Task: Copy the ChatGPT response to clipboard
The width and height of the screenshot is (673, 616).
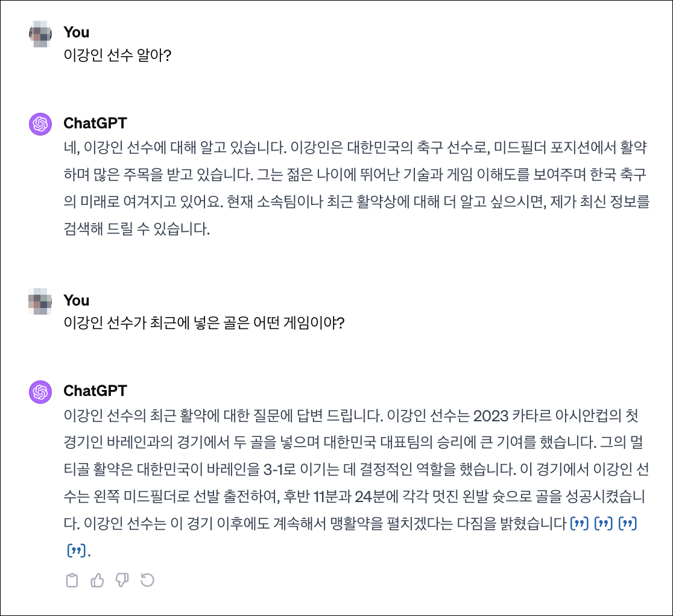Action: point(72,580)
